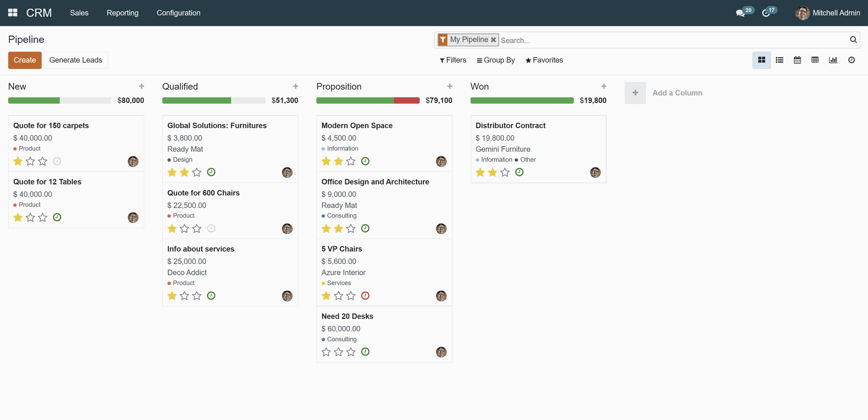Click the CRM app title
This screenshot has width=868, height=420.
point(39,13)
